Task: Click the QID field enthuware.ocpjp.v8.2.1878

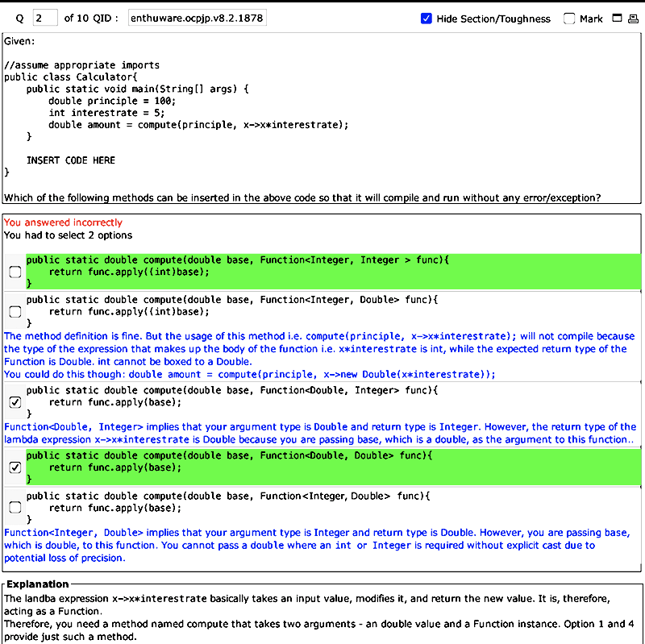Action: tap(197, 18)
